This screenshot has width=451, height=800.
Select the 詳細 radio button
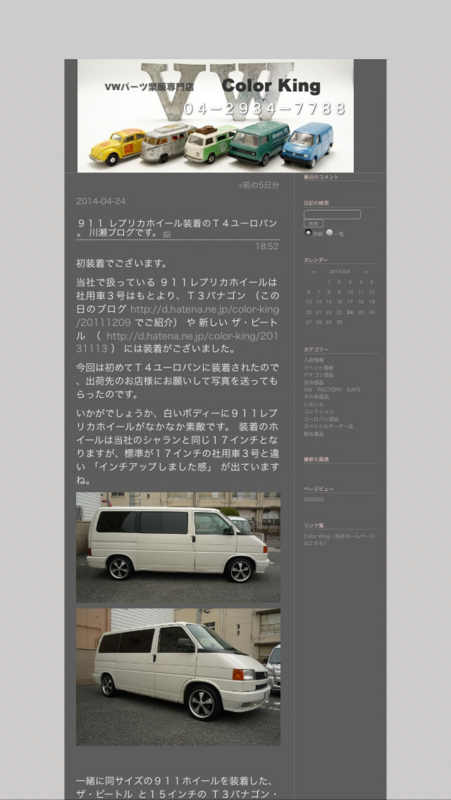[308, 233]
